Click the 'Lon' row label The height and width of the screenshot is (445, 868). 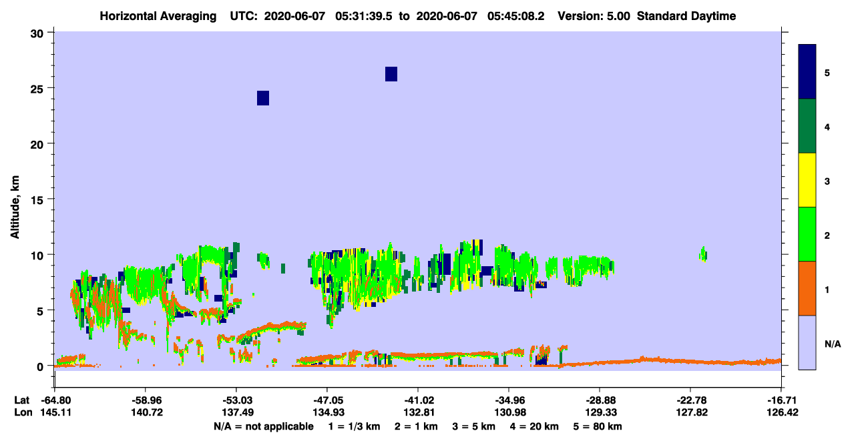tap(22, 412)
